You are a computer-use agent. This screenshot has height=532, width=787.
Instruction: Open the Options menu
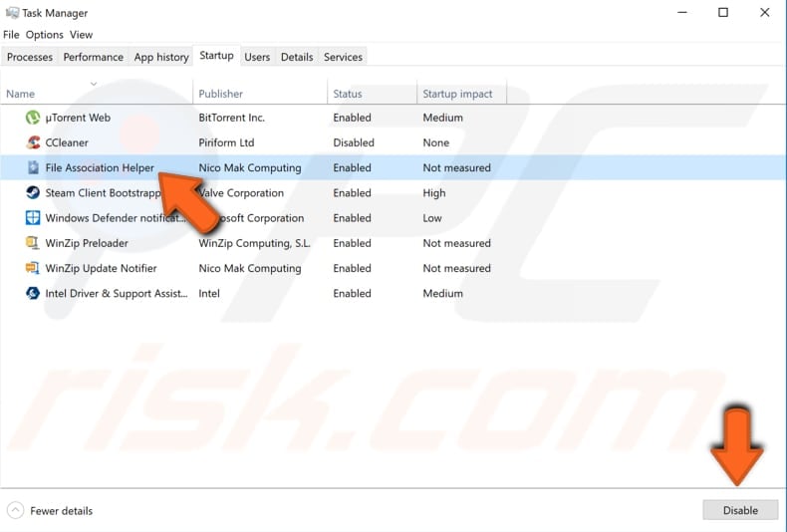tap(44, 35)
